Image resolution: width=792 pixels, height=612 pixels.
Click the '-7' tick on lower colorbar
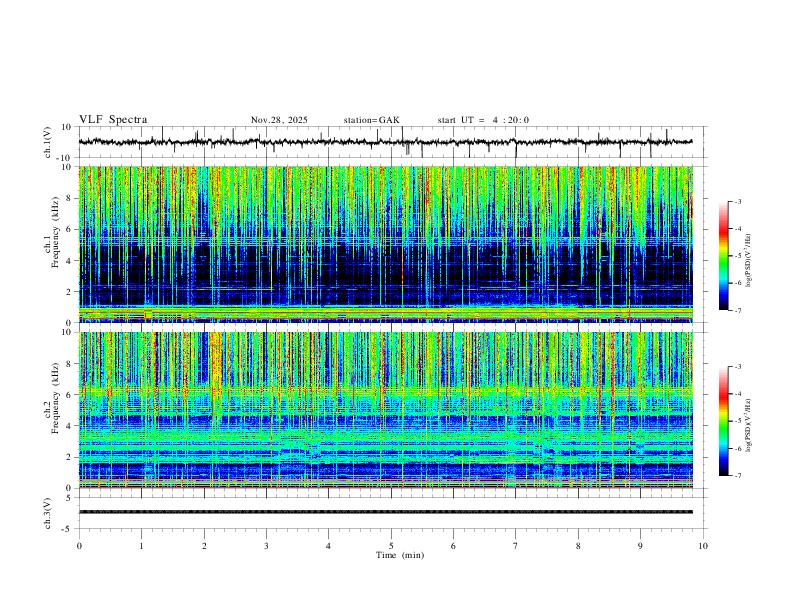[x=737, y=475]
